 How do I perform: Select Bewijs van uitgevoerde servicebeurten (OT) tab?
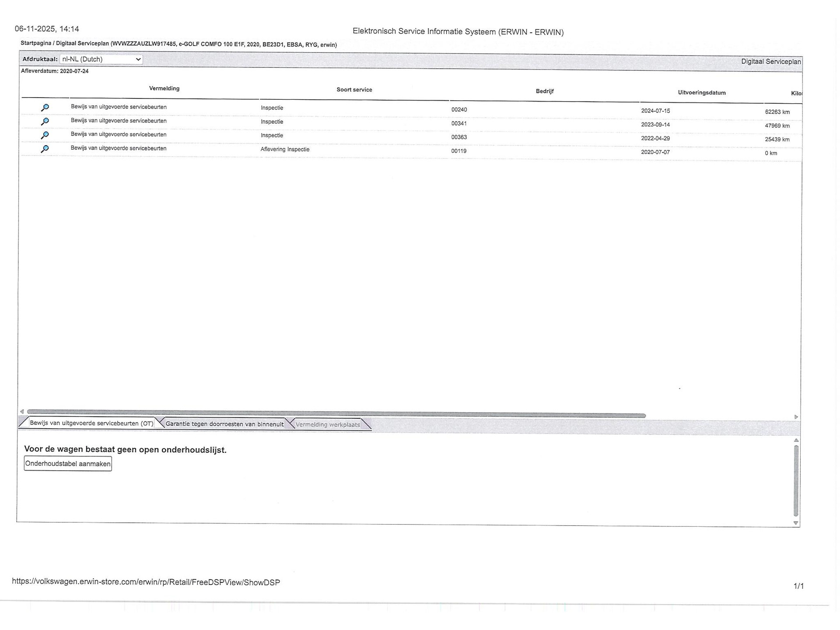(x=91, y=423)
